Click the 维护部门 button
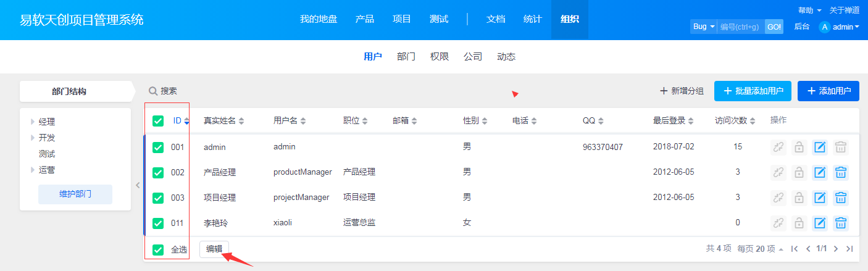868x271 pixels. 75,194
